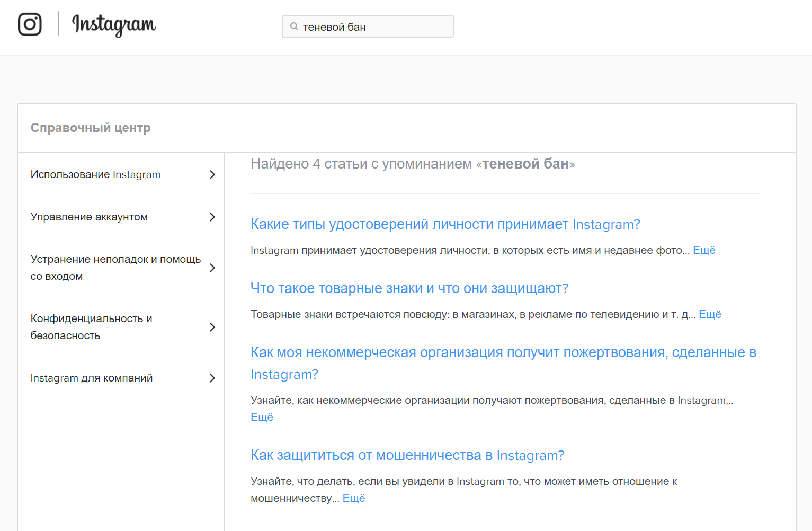This screenshot has width=812, height=531.
Task: Click the snippet «Узнайте, как некоммерческие организации»
Action: tap(492, 400)
